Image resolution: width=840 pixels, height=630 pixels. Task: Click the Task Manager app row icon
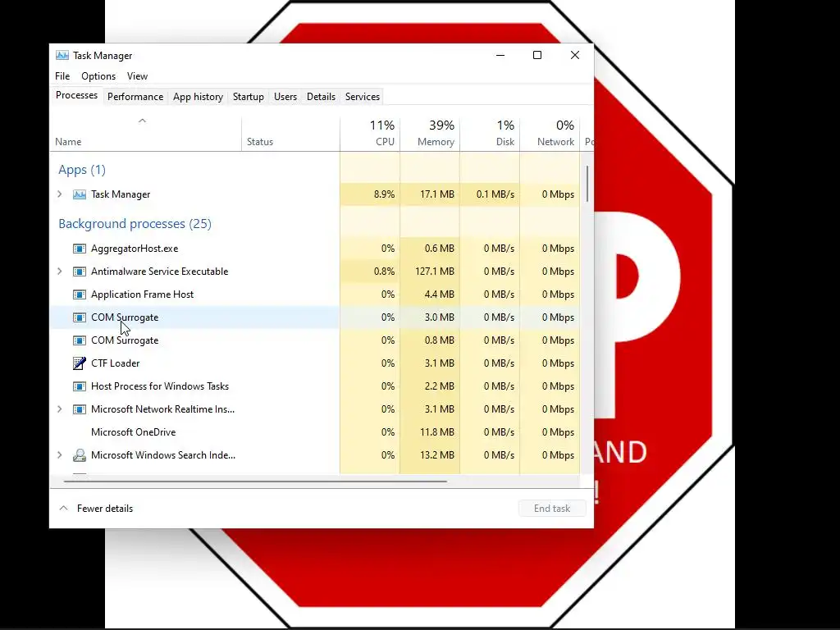80,194
